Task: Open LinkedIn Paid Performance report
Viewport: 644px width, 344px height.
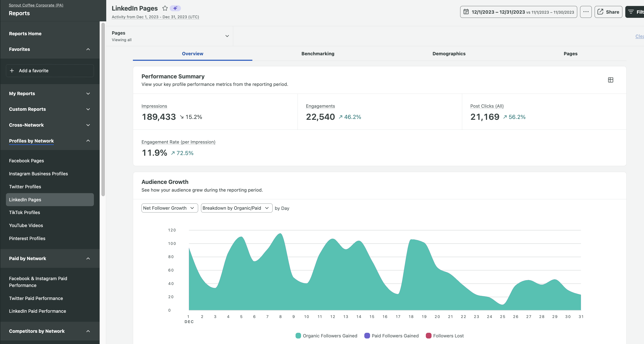Action: pos(37,311)
